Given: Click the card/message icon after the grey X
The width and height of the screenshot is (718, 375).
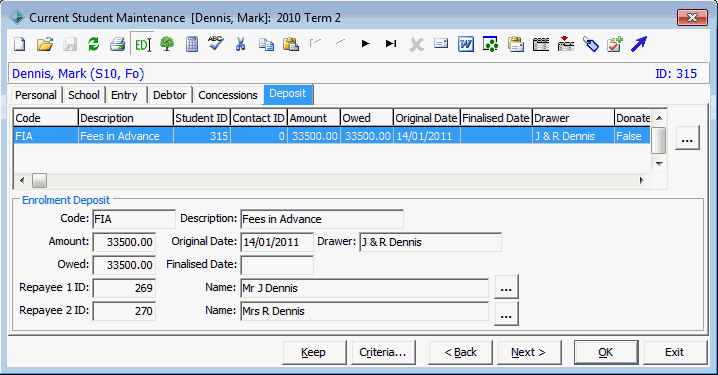Looking at the screenshot, I should point(441,43).
